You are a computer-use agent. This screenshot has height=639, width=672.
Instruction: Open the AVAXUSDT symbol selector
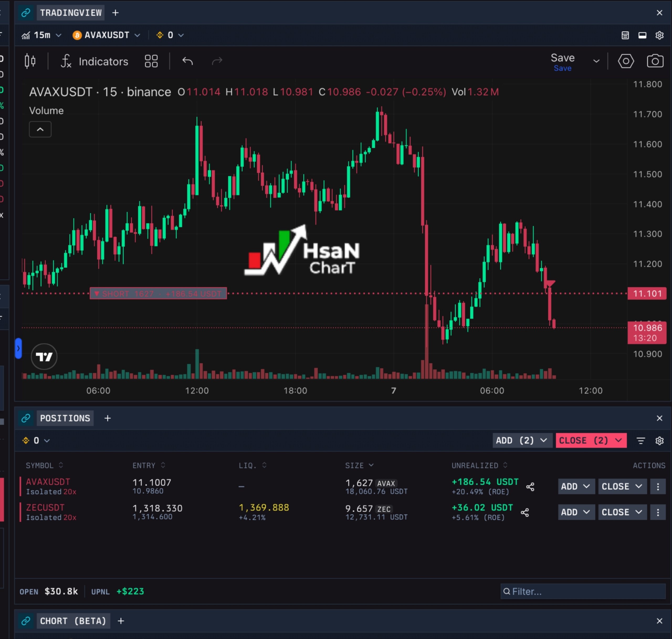pos(106,35)
